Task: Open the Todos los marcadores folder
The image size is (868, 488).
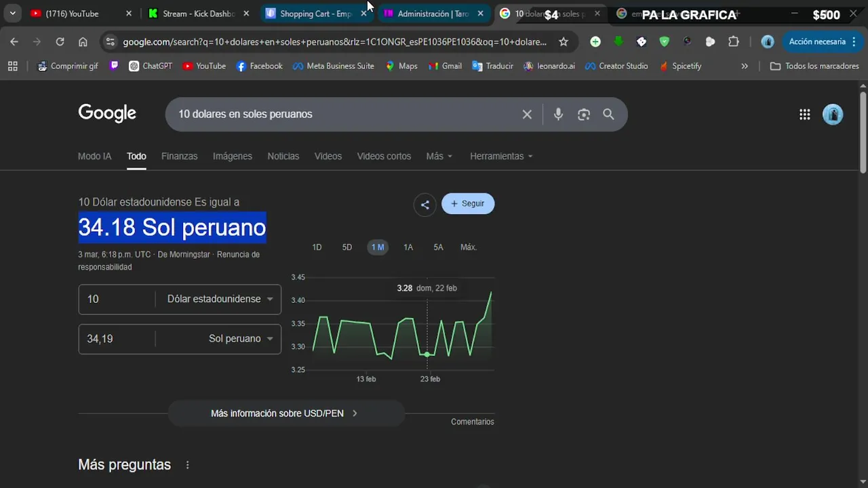Action: [x=814, y=66]
